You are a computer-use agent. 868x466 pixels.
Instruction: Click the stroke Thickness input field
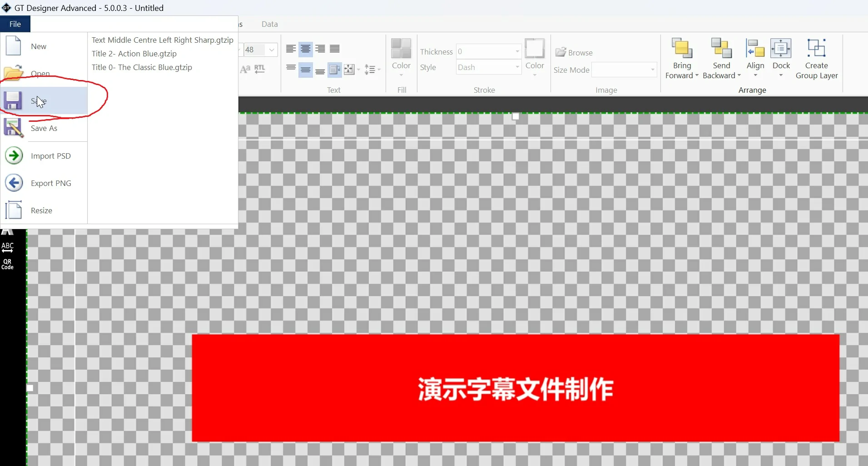[x=486, y=51]
